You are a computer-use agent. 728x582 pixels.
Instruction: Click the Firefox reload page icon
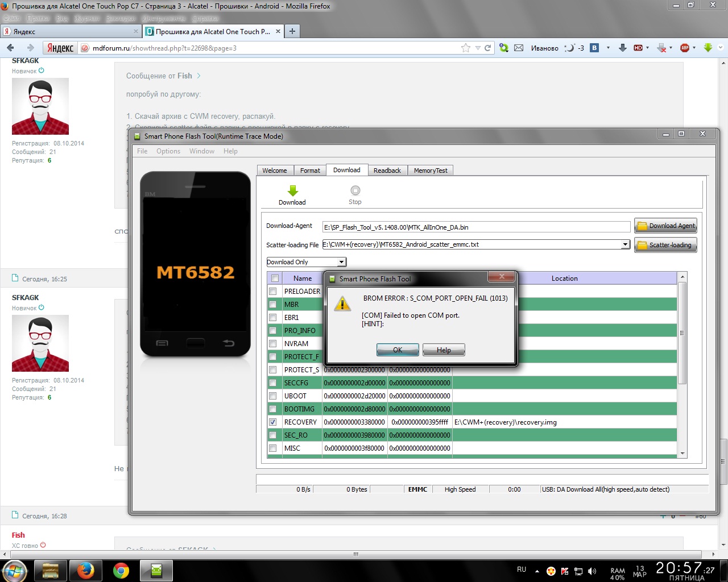487,48
